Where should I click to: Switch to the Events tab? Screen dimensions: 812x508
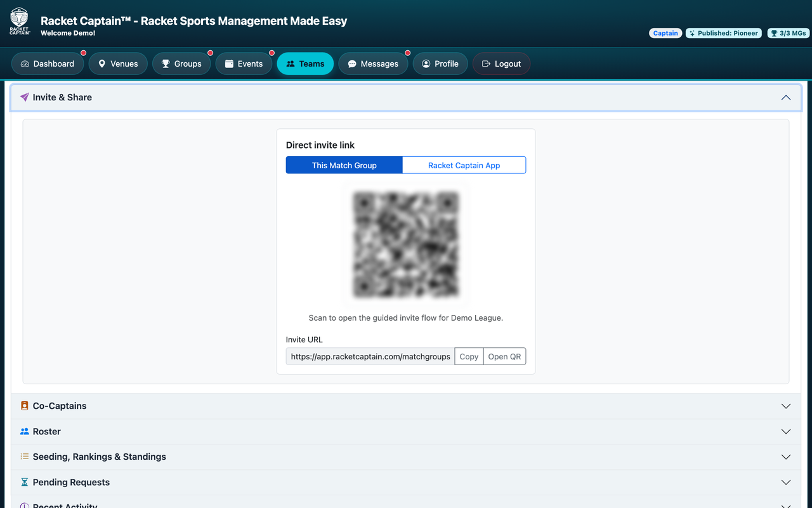point(244,63)
